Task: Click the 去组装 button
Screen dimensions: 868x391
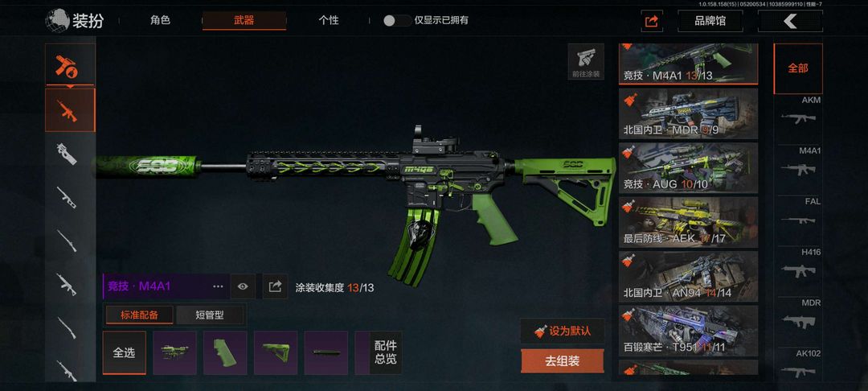Action: (x=563, y=361)
